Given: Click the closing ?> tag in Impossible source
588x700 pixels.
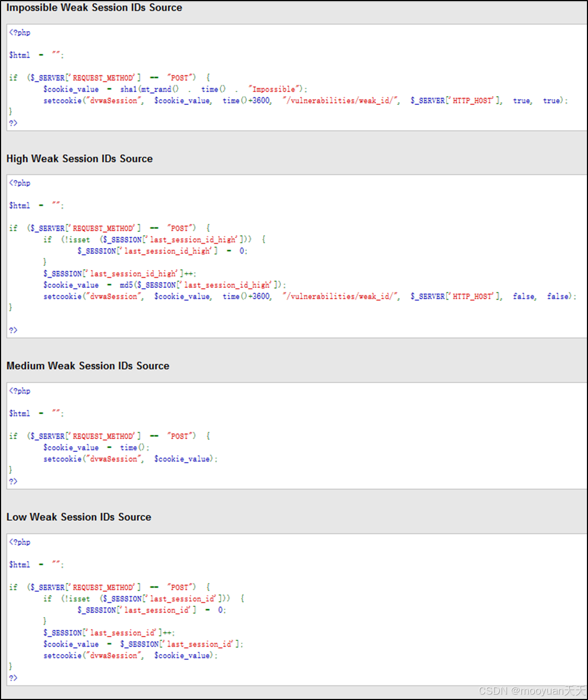Looking at the screenshot, I should tap(13, 123).
